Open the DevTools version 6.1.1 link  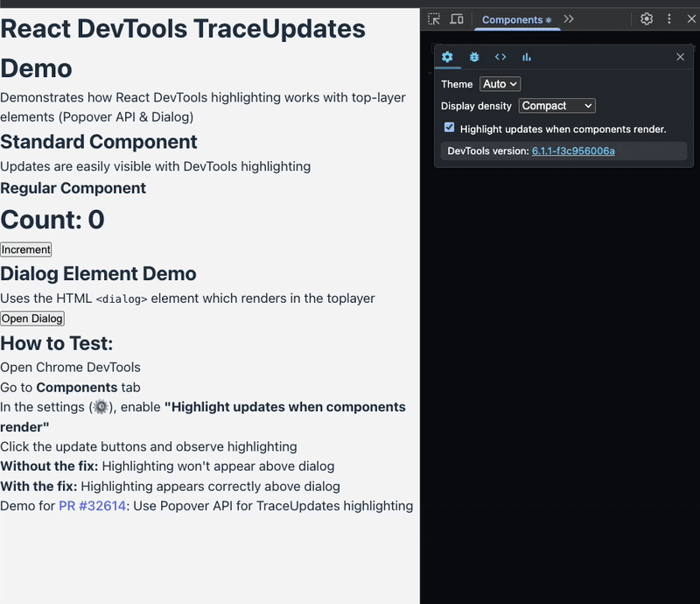573,151
